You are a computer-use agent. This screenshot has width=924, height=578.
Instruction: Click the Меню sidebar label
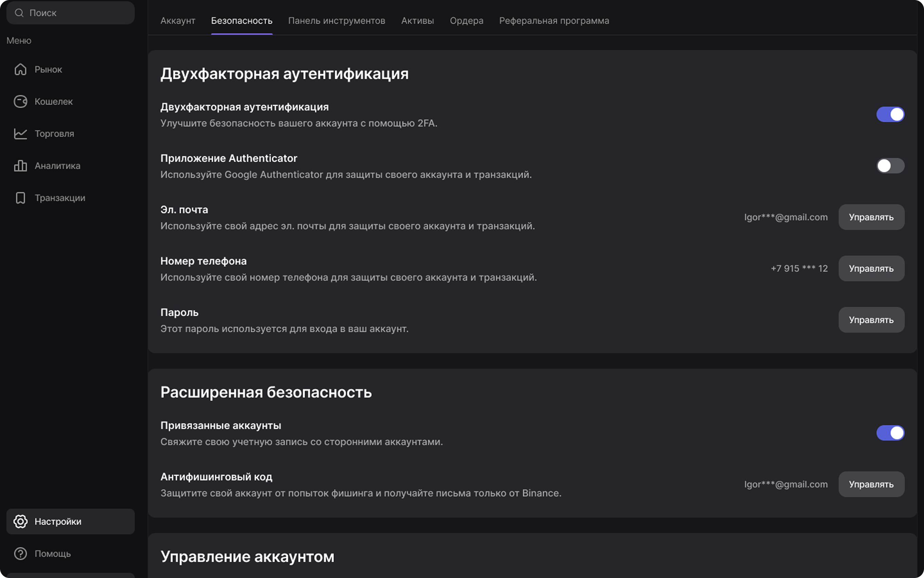pyautogui.click(x=19, y=40)
